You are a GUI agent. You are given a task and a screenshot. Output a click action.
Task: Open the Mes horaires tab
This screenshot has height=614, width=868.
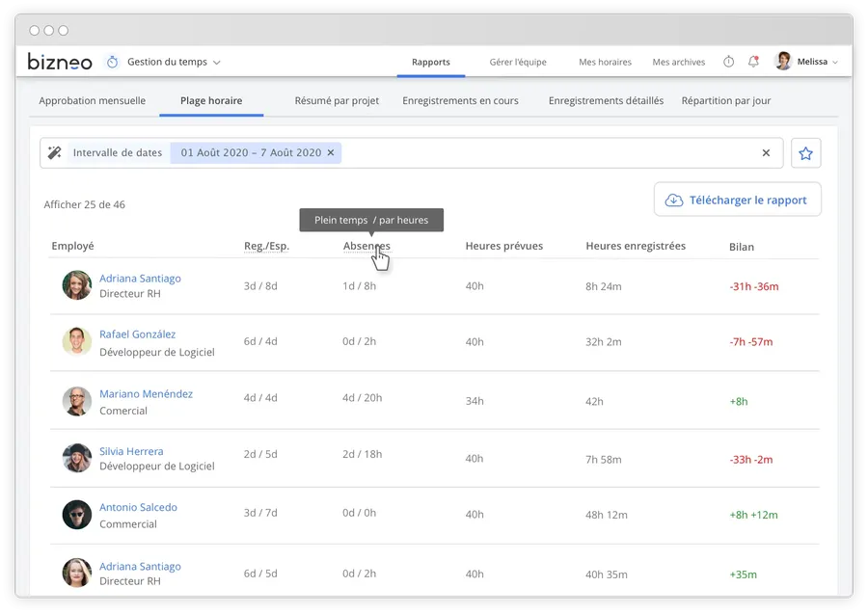tap(605, 62)
